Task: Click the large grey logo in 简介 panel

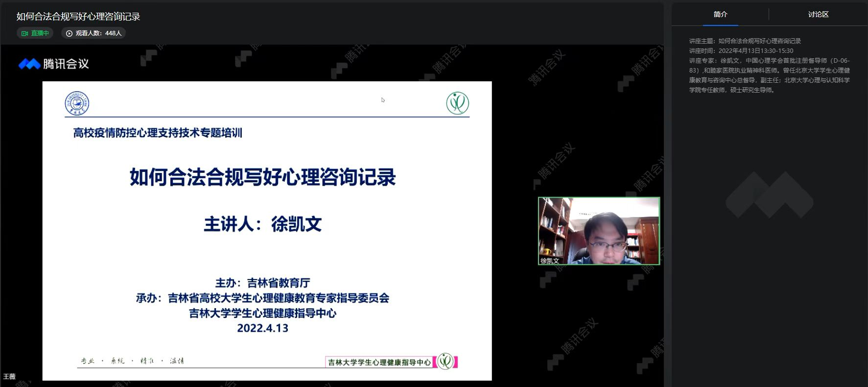Action: click(x=769, y=195)
